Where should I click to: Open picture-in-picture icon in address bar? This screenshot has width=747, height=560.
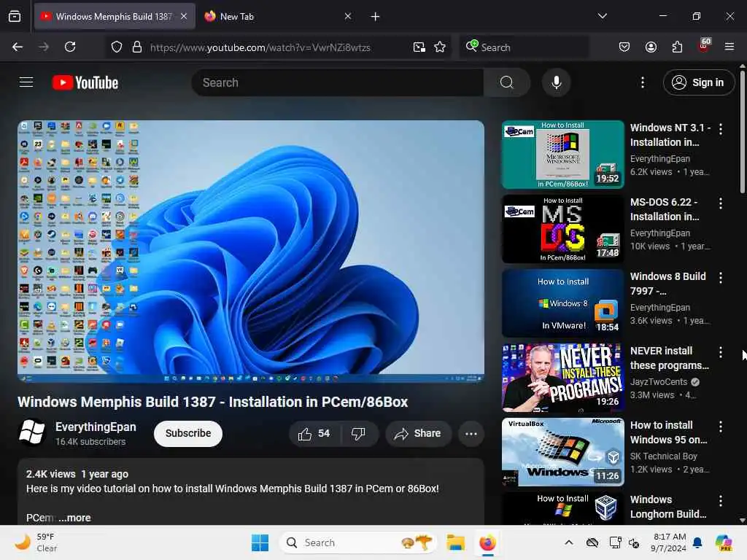click(x=419, y=47)
